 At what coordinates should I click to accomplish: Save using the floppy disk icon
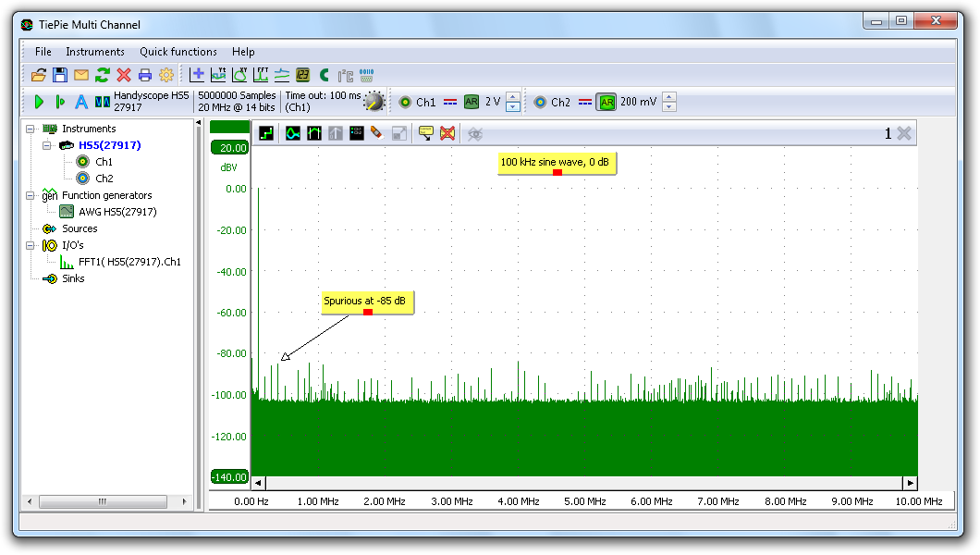60,75
